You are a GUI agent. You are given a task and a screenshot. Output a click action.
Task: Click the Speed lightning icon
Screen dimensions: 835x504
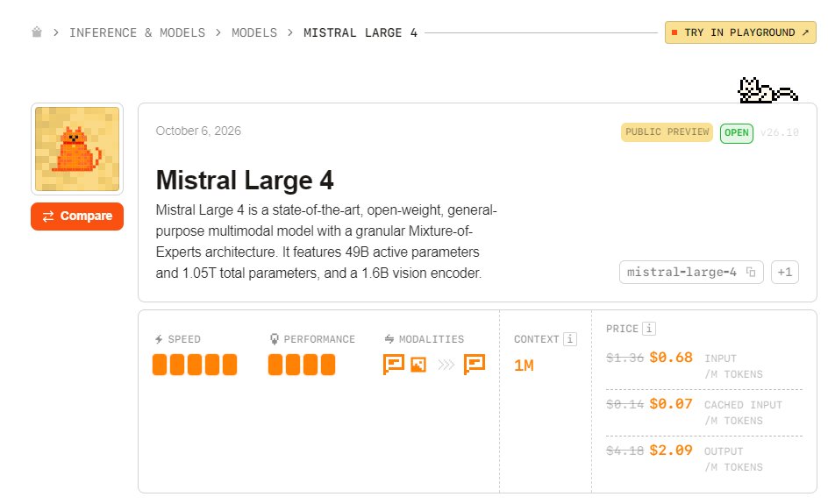(159, 339)
